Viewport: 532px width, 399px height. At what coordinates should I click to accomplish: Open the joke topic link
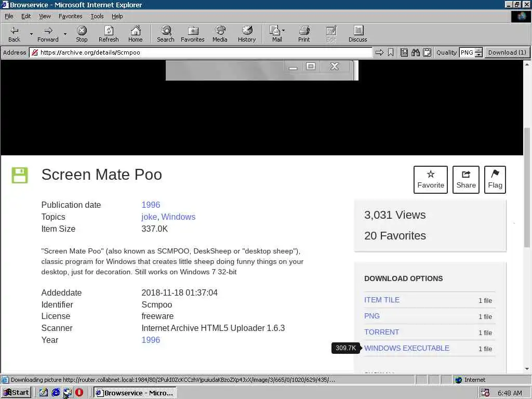point(149,217)
